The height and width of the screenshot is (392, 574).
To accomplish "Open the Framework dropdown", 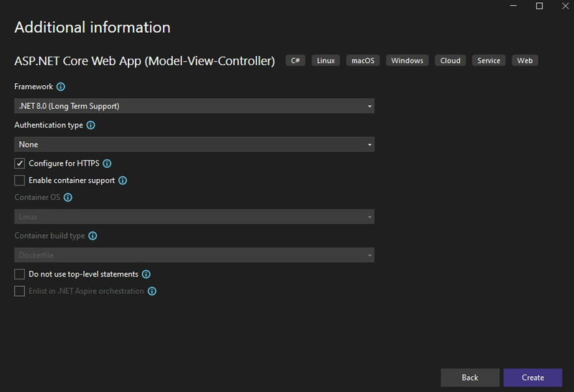I will pos(194,106).
